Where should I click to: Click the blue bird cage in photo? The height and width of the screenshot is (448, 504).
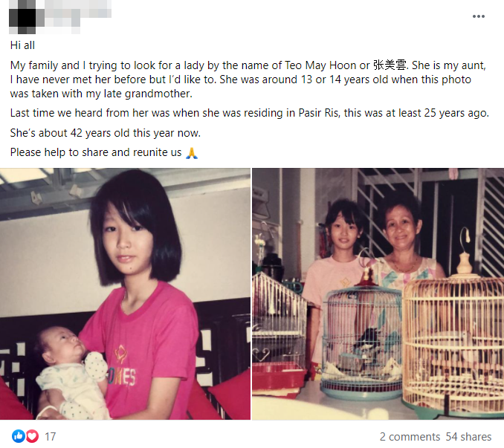pyautogui.click(x=361, y=336)
